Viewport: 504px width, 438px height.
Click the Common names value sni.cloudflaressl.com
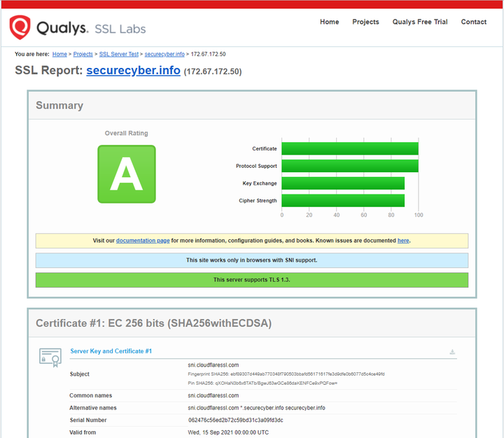click(213, 395)
